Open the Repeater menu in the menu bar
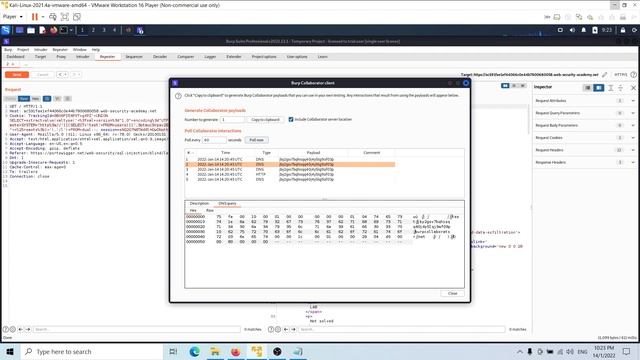Screen dimensions: 640x360 [x=60, y=49]
